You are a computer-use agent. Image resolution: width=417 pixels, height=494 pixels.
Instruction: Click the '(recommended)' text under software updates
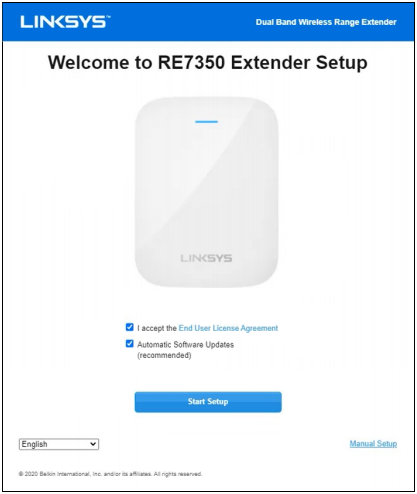[164, 355]
